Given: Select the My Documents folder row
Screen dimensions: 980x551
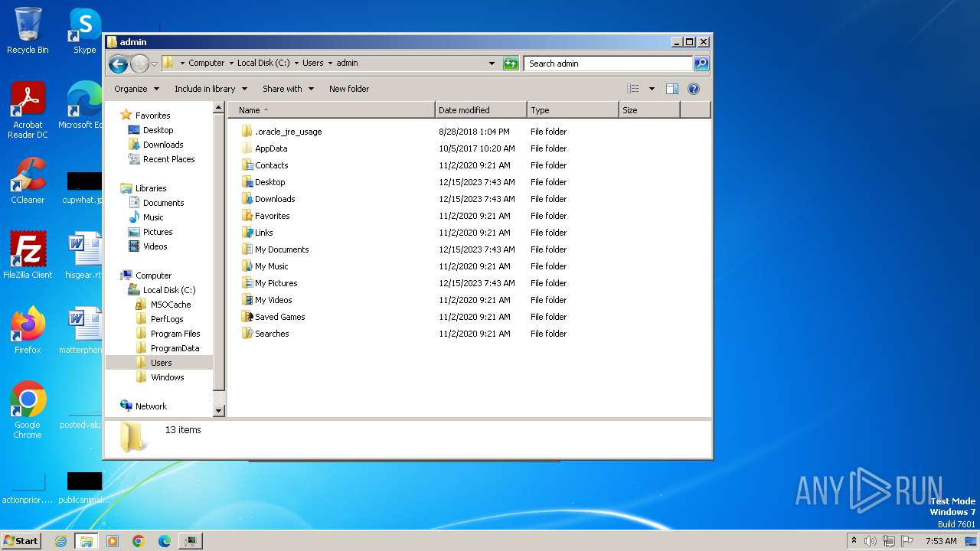Looking at the screenshot, I should [403, 249].
